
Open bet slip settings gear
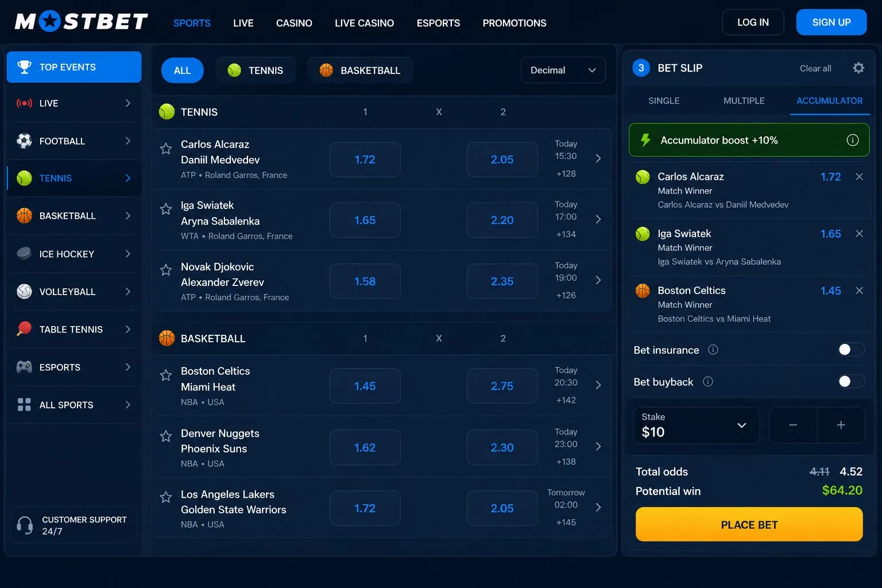click(x=858, y=68)
